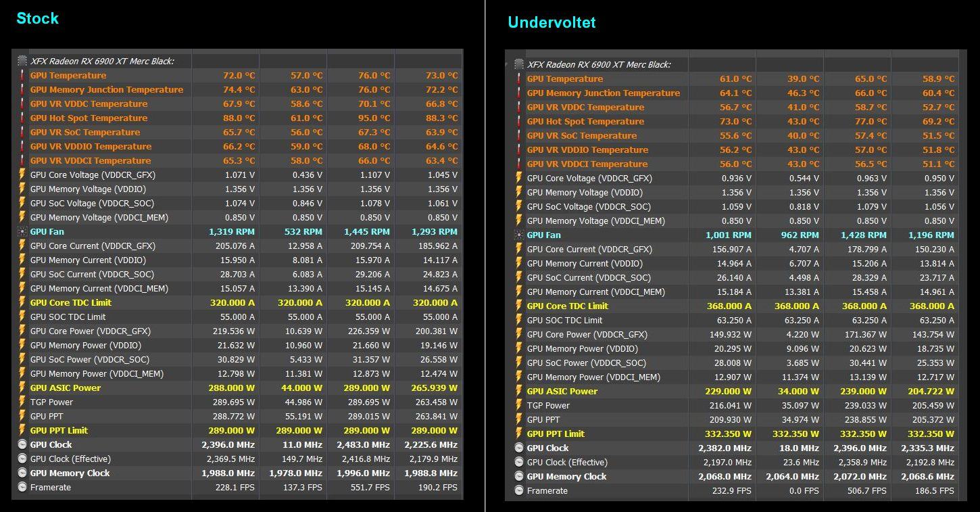Click lightning icon beside GPU ASIC Power in Stock panel

[22, 388]
